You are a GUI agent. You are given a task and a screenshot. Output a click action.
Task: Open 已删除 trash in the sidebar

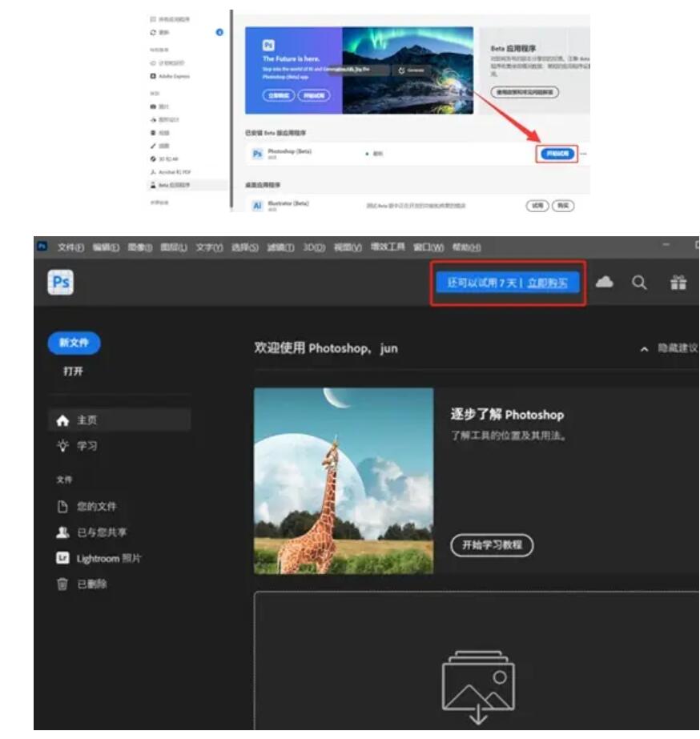click(x=82, y=584)
